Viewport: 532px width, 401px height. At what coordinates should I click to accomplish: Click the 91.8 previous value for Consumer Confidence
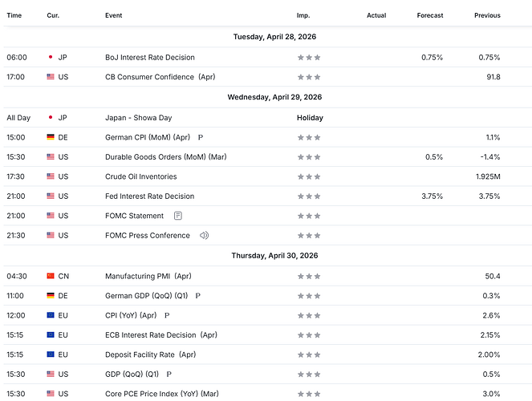[x=493, y=77]
